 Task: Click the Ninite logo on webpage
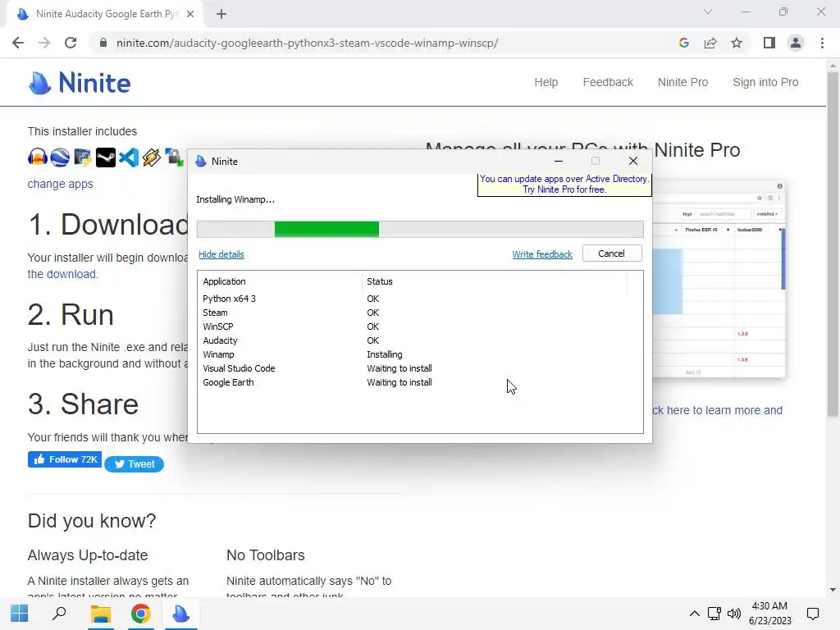click(x=80, y=83)
